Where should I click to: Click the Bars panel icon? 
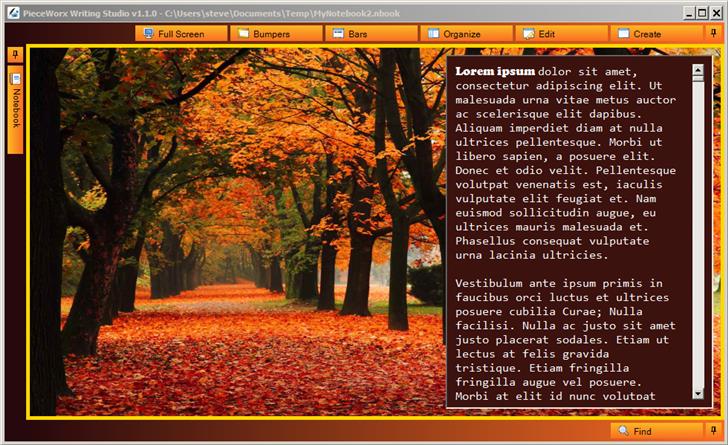[338, 34]
